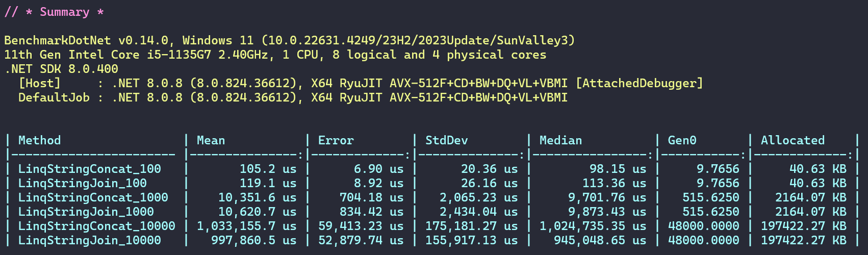The height and width of the screenshot is (255, 868).
Task: Click the DefaultJob label
Action: [54, 97]
